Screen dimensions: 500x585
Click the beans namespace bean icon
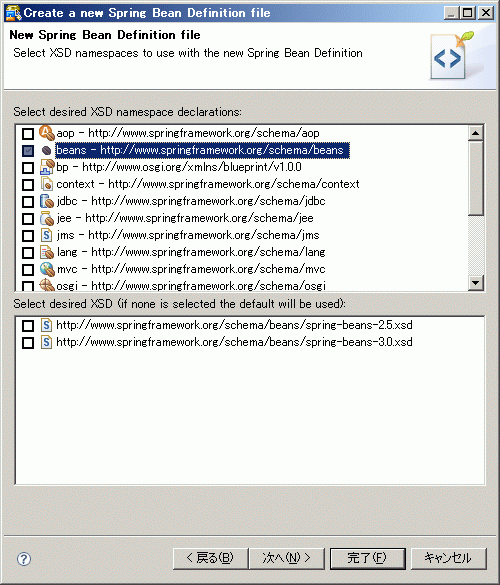(x=47, y=150)
